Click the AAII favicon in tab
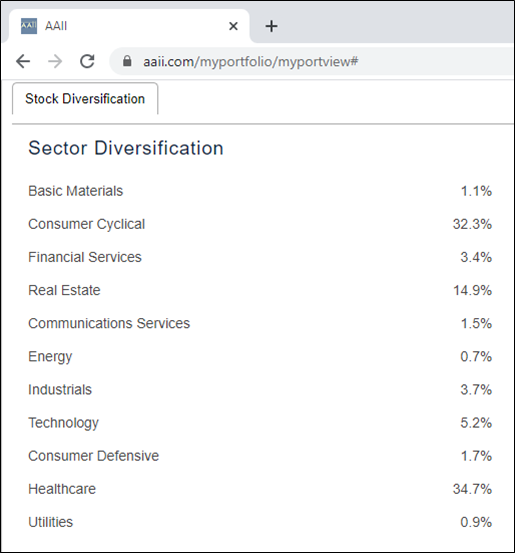The width and height of the screenshot is (515, 553). (29, 26)
